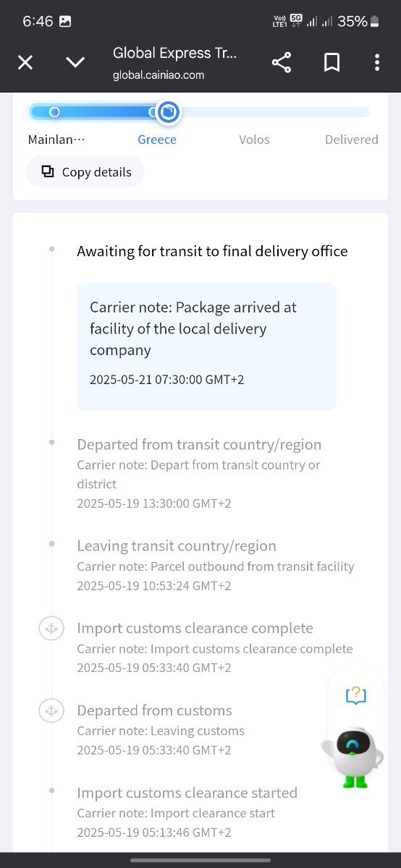Image resolution: width=401 pixels, height=868 pixels.
Task: Tap anchor icon beside Import customs clearance complete
Action: click(51, 629)
